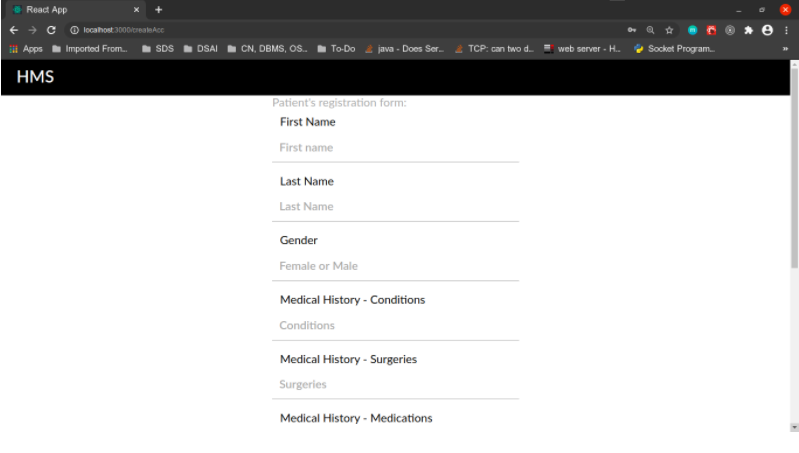Focus the Surgeries input field

click(395, 385)
